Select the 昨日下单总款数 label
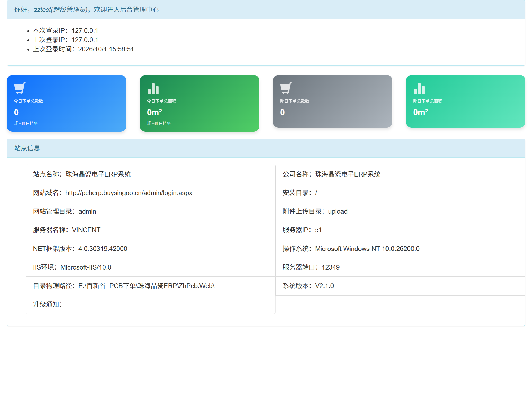This screenshot has width=532, height=410. pyautogui.click(x=295, y=101)
